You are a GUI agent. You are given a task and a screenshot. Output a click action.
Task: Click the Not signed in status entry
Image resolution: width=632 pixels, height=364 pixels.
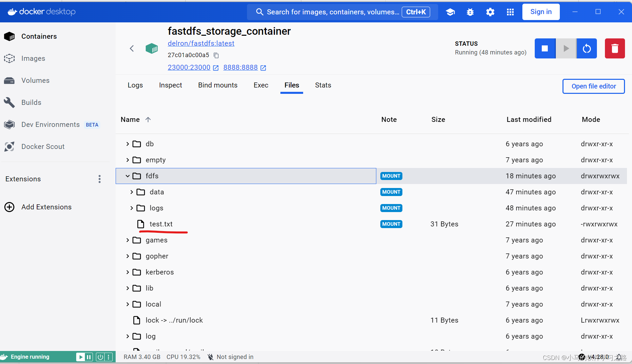tap(230, 357)
